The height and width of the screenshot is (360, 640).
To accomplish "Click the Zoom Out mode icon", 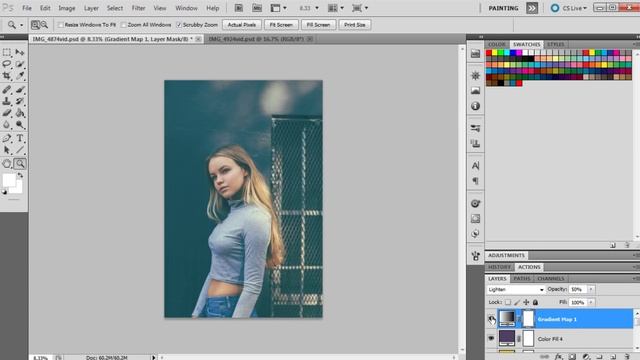I will (x=44, y=25).
